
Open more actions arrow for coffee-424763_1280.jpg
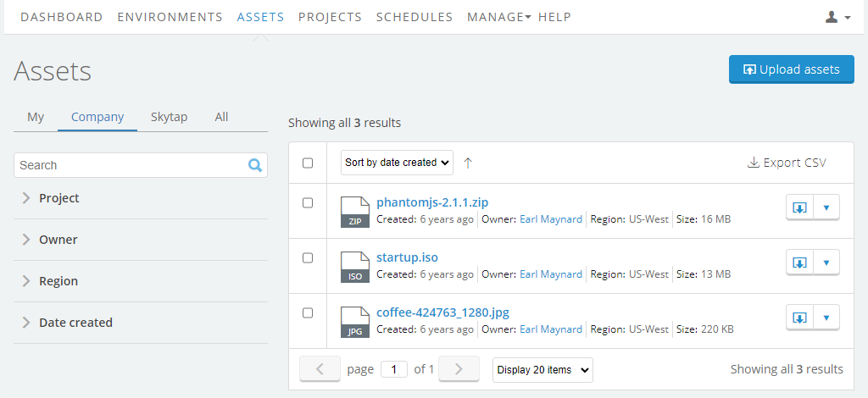(x=826, y=318)
